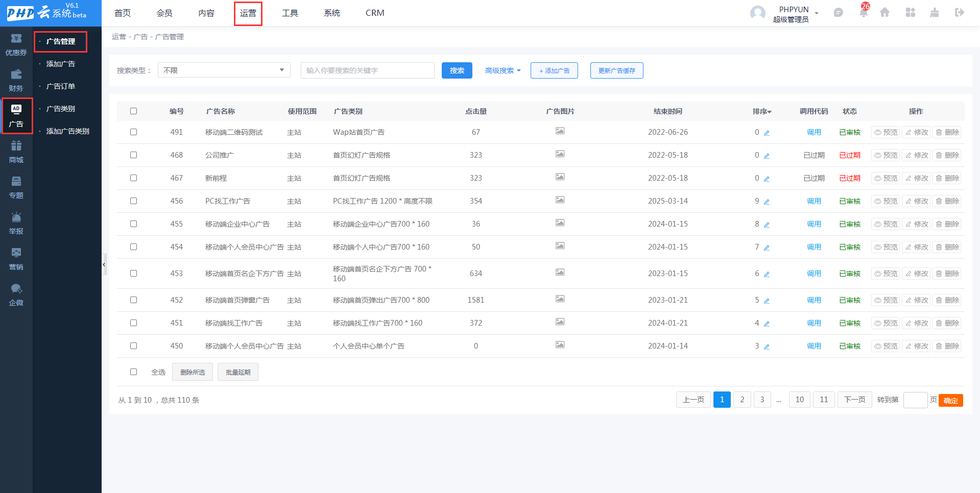View ad image icon for row 468
Viewport: 980px width, 493px height.
(560, 154)
